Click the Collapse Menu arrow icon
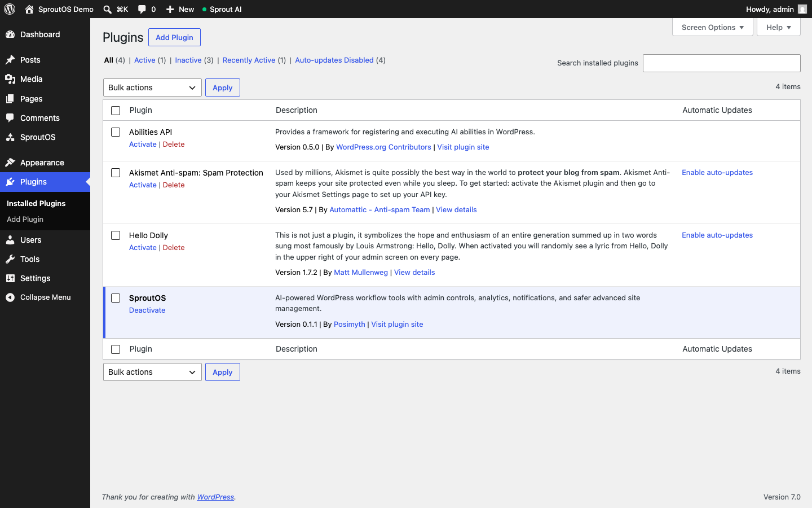This screenshot has height=508, width=812. click(x=10, y=297)
